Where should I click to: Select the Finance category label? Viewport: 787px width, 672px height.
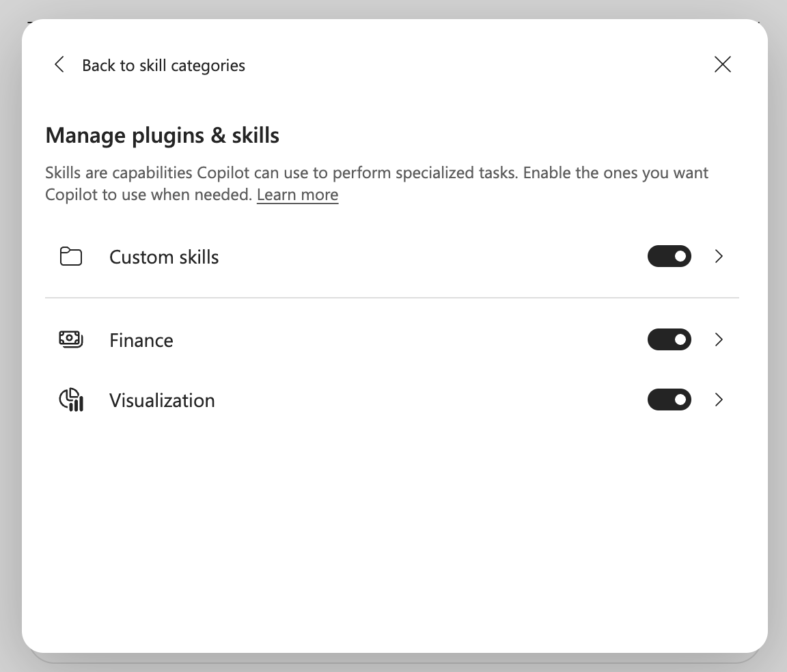click(x=141, y=340)
